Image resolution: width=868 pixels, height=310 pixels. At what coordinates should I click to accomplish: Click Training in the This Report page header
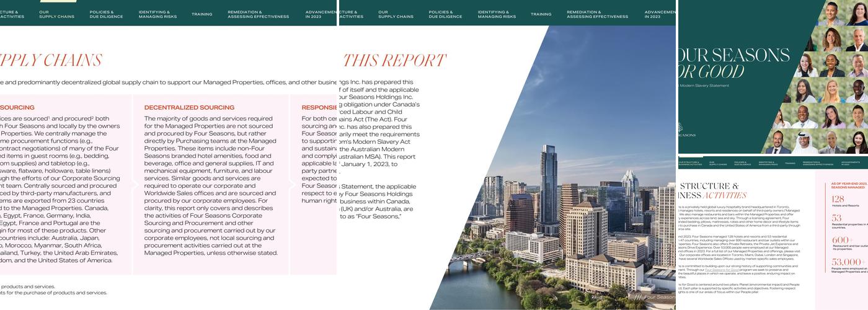pyautogui.click(x=541, y=14)
